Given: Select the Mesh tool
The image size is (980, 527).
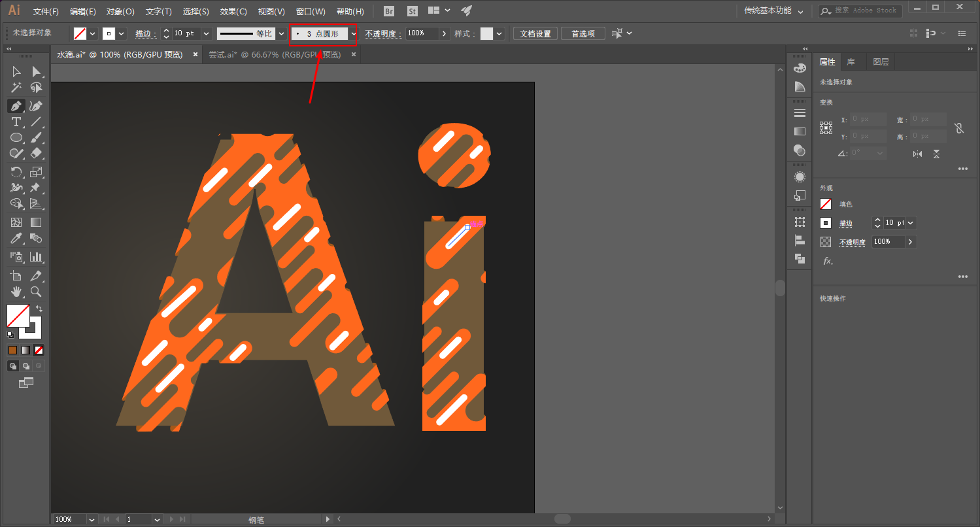Looking at the screenshot, I should [x=16, y=222].
